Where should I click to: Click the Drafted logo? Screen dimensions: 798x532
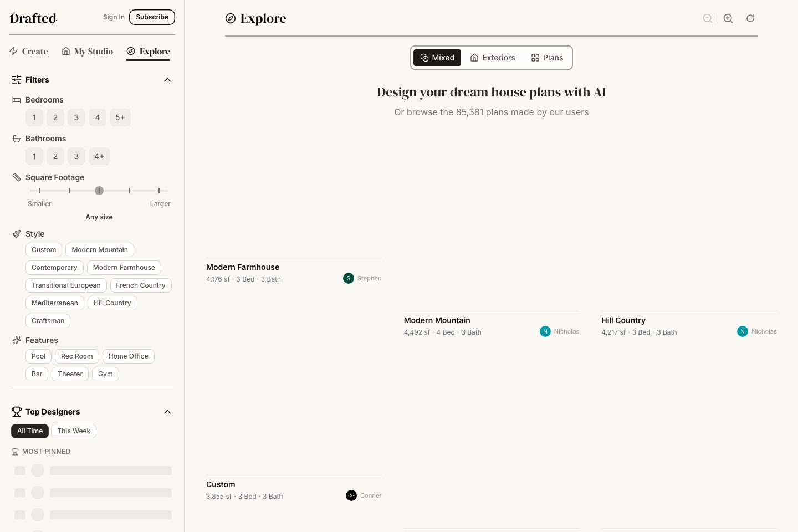point(33,18)
